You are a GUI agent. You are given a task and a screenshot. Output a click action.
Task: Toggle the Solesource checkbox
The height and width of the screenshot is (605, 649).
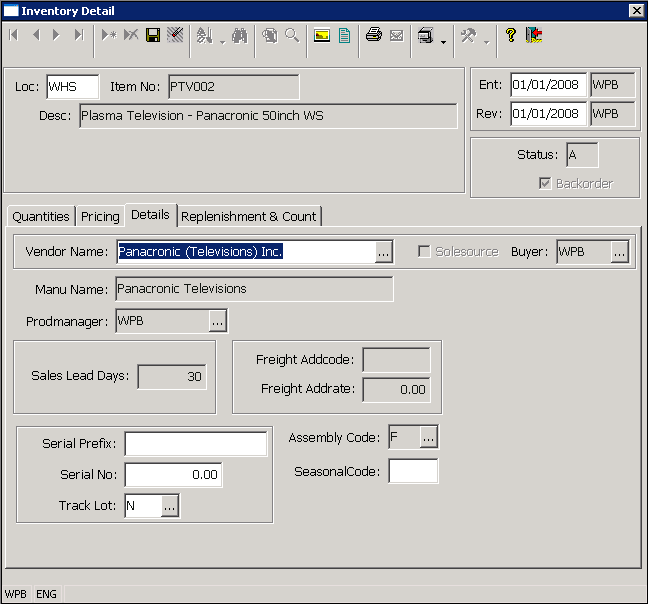424,251
